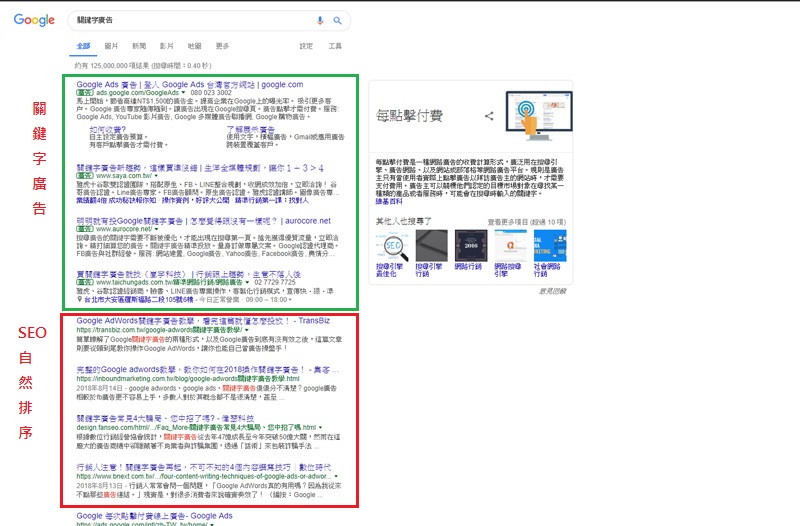
Task: Open the 工具 tools menu
Action: click(335, 46)
